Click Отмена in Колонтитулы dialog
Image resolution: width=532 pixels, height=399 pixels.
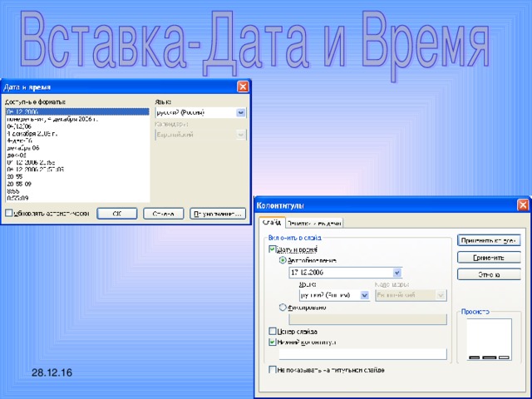[489, 274]
